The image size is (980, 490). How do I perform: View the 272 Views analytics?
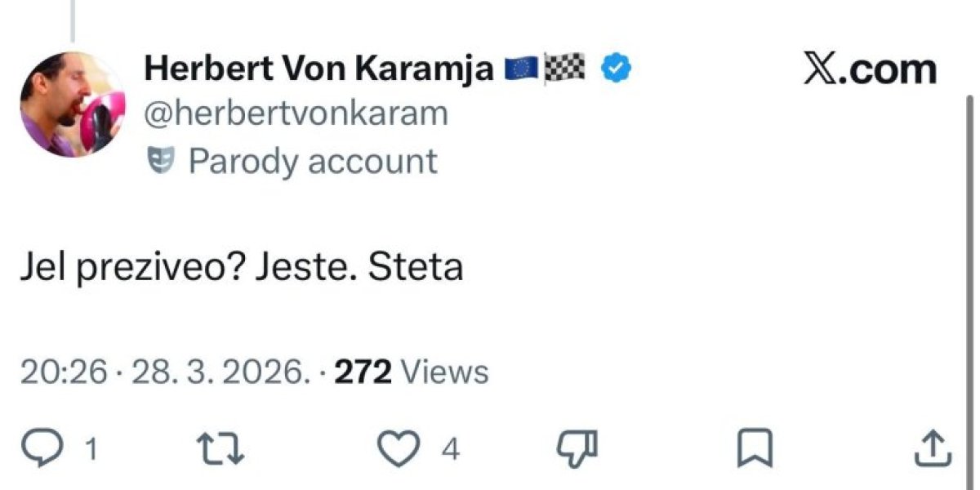click(412, 372)
